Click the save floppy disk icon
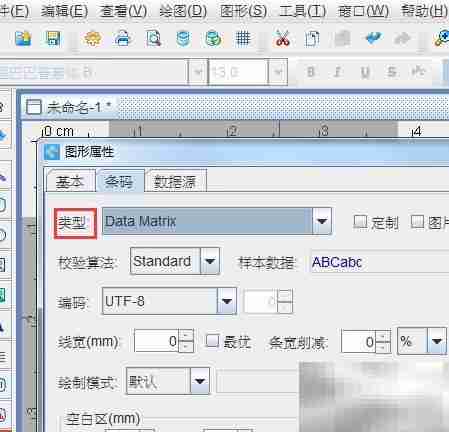The height and width of the screenshot is (432, 449). point(53,38)
